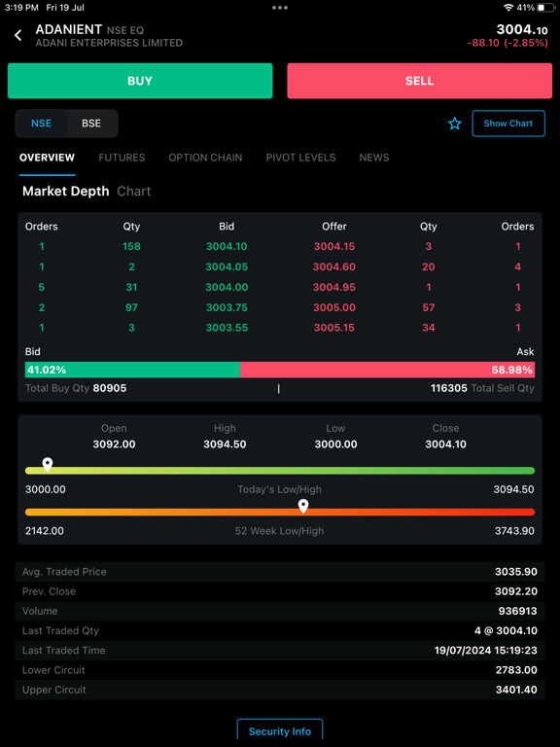This screenshot has width=560, height=747.
Task: Tap the ADANIENT symbol title
Action: (x=69, y=29)
